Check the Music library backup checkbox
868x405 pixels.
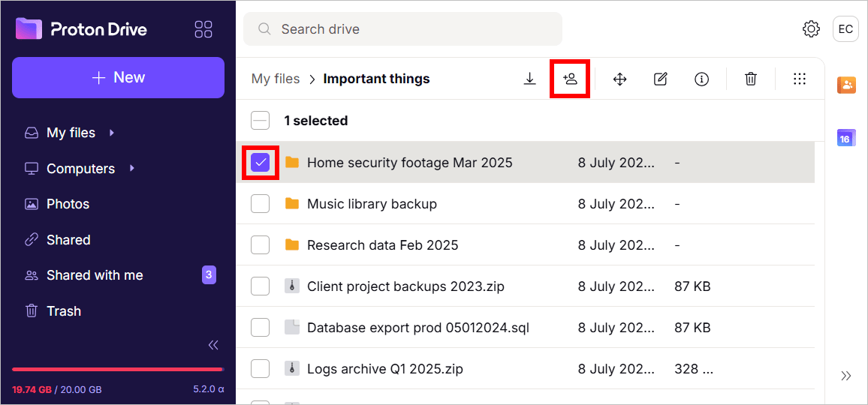click(261, 203)
